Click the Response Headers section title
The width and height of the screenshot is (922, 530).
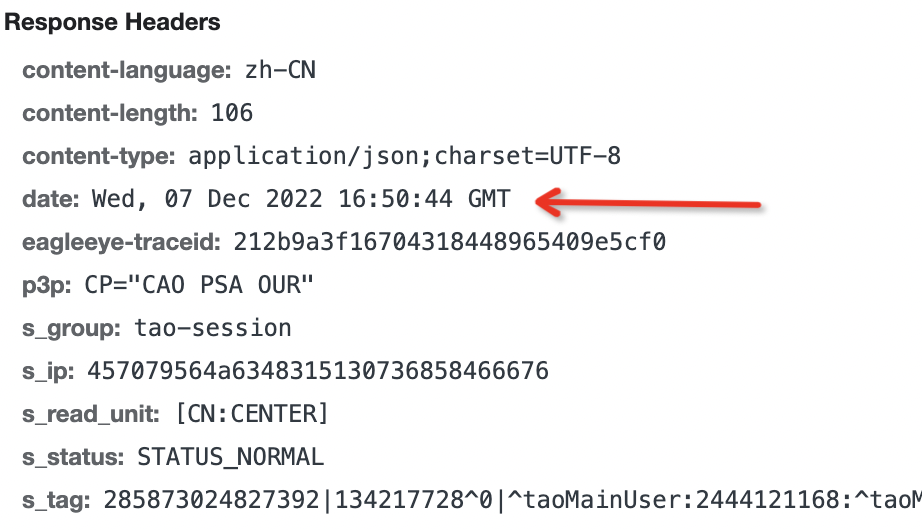coord(112,23)
